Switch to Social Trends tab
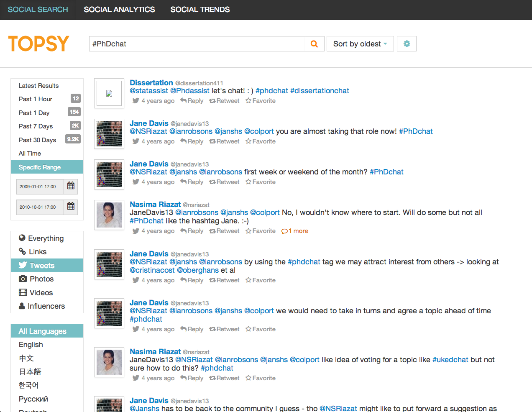This screenshot has height=412, width=532. click(200, 10)
